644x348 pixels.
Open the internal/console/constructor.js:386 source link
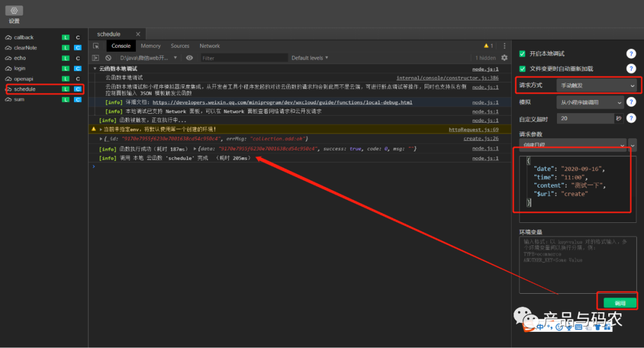tap(447, 77)
